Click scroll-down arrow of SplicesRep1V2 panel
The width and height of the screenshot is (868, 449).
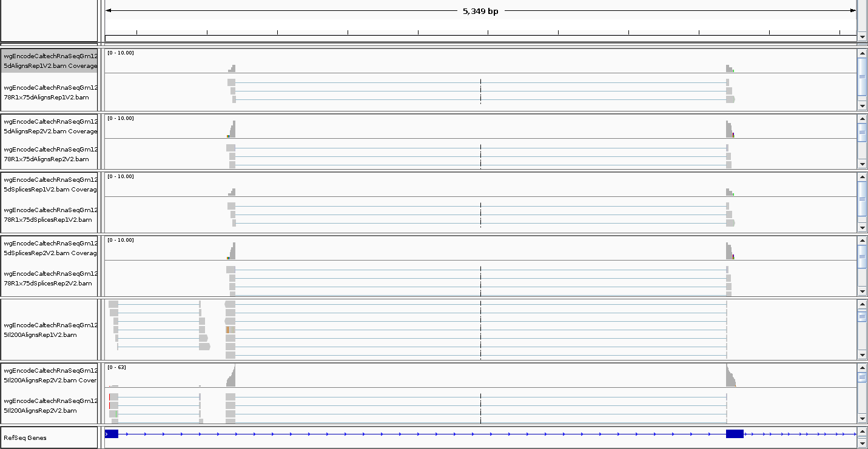tap(862, 228)
